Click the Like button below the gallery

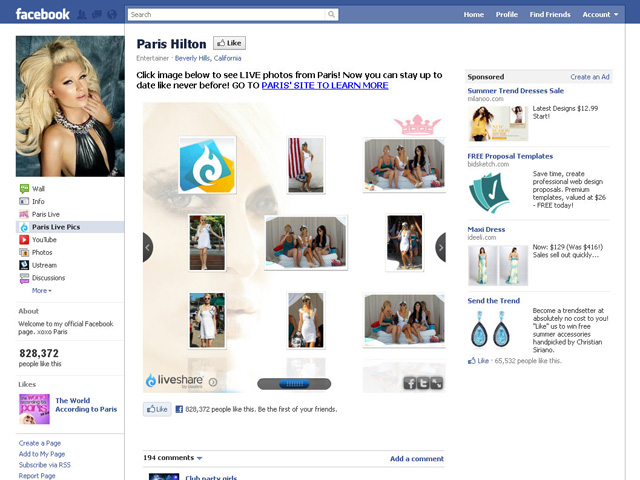pos(157,409)
